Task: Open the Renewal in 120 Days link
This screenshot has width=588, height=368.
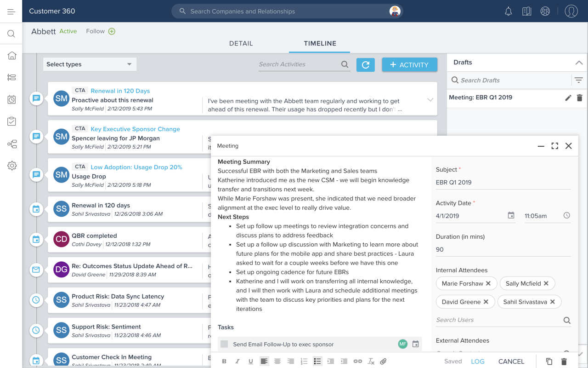Action: pos(120,91)
